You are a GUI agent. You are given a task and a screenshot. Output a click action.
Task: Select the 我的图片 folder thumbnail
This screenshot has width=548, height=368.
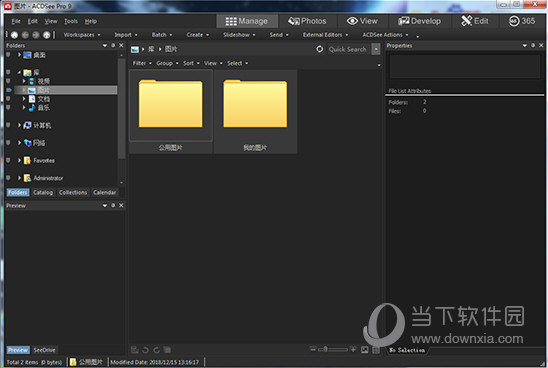pyautogui.click(x=255, y=111)
